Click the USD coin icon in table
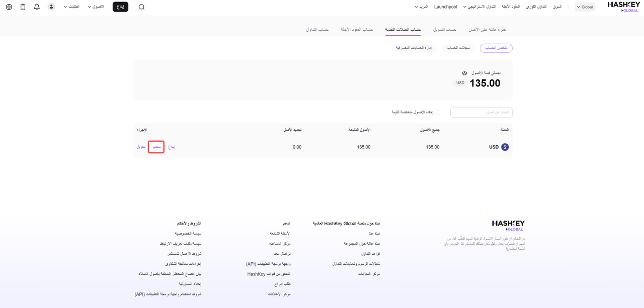 (x=505, y=147)
